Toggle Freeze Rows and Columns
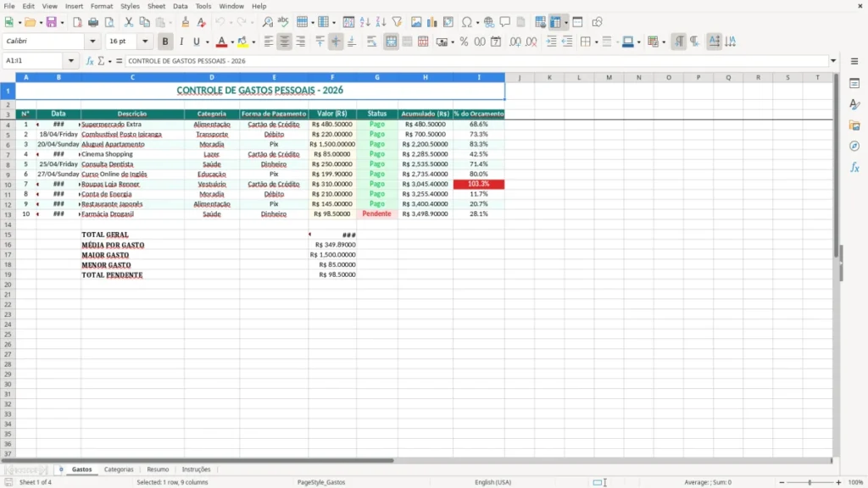This screenshot has height=488, width=868. [x=555, y=22]
